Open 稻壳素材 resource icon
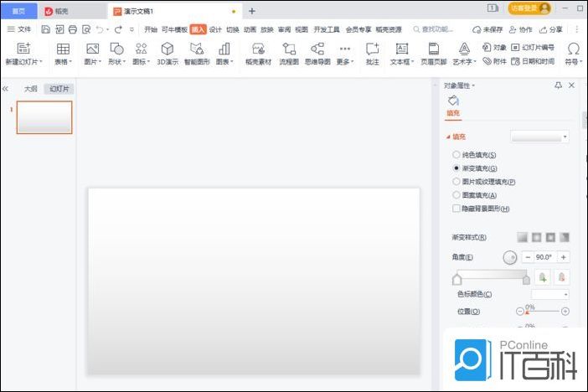588x392 pixels. (258, 49)
